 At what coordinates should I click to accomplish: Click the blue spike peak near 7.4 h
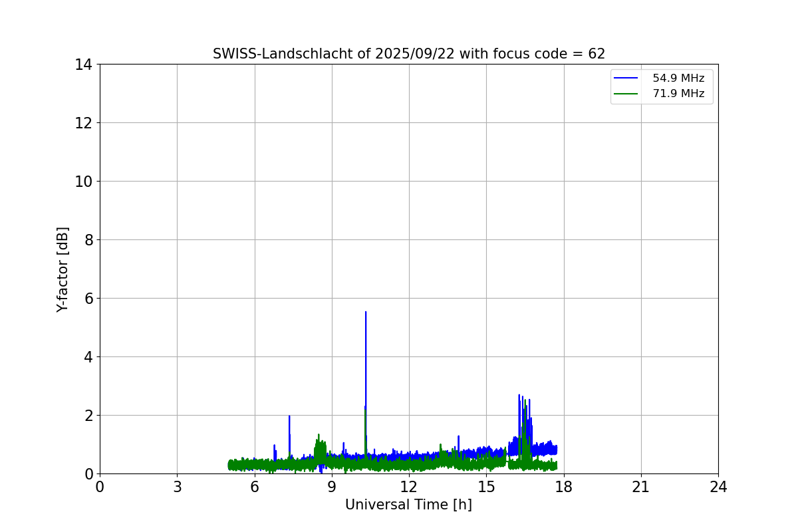coord(289,417)
